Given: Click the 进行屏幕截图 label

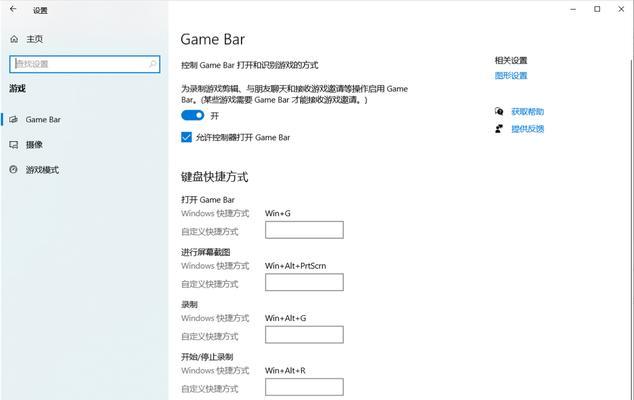Looking at the screenshot, I should pyautogui.click(x=205, y=252).
